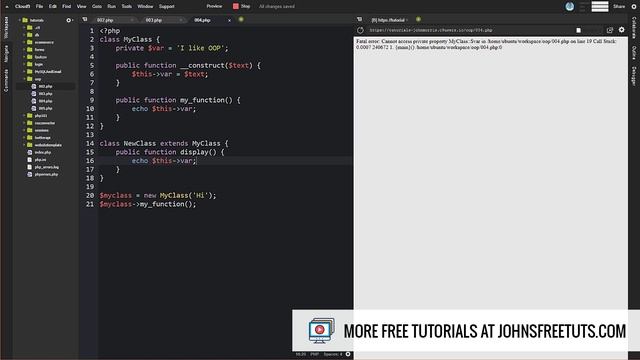Image resolution: width=640 pixels, height=360 pixels.
Task: Open the Workspace side panel
Action: coord(6,27)
